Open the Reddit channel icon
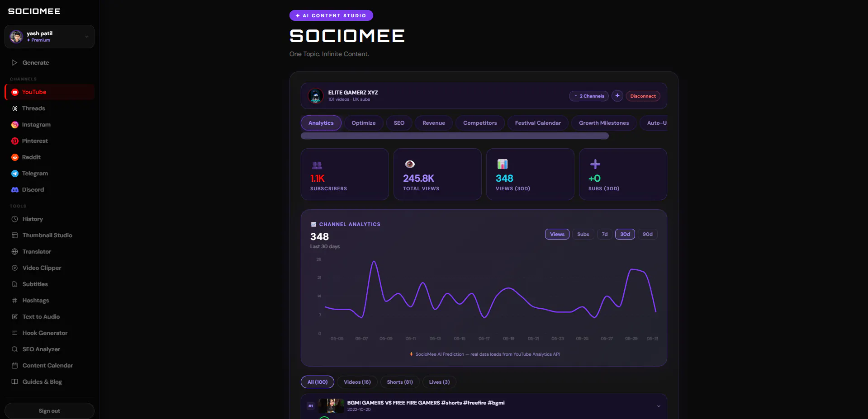Image resolution: width=868 pixels, height=419 pixels. click(x=15, y=157)
